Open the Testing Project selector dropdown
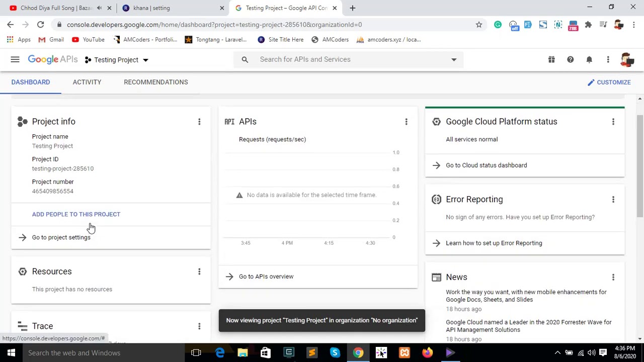 [x=116, y=60]
